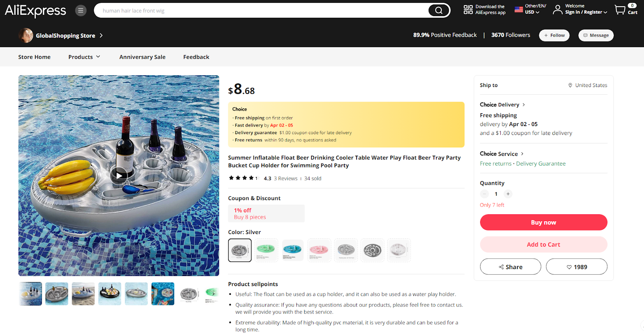644x334 pixels.
Task: Click the 34 sold text
Action: click(x=313, y=178)
